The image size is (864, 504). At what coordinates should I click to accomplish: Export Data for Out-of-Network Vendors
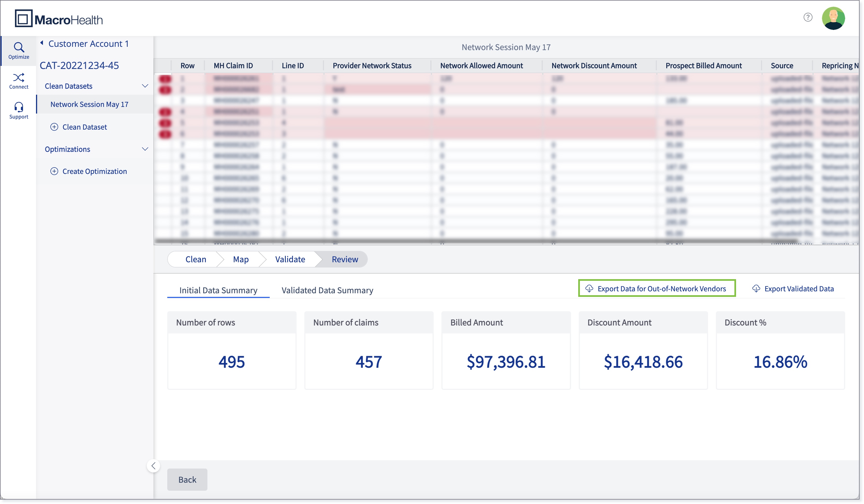click(657, 288)
